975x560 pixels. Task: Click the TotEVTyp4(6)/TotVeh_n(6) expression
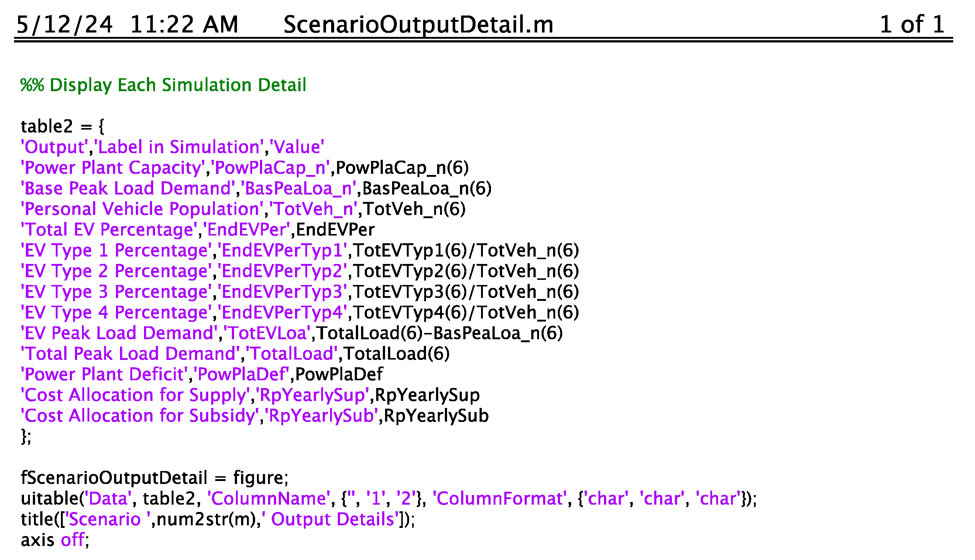(466, 313)
